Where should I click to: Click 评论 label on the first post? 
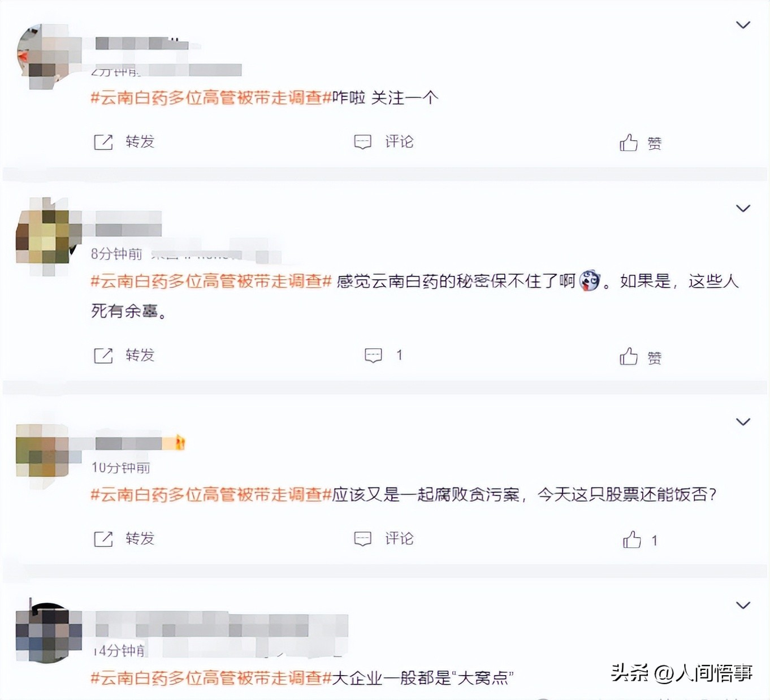[400, 142]
